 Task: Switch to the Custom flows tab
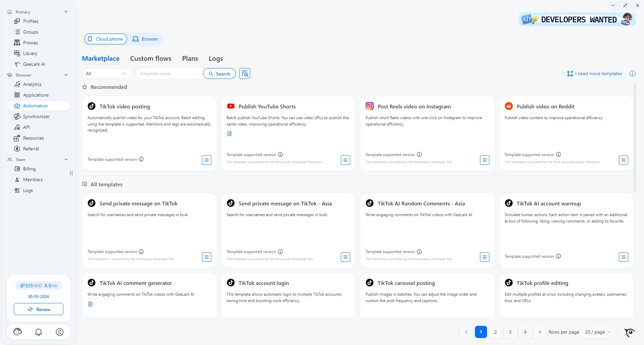pyautogui.click(x=151, y=58)
